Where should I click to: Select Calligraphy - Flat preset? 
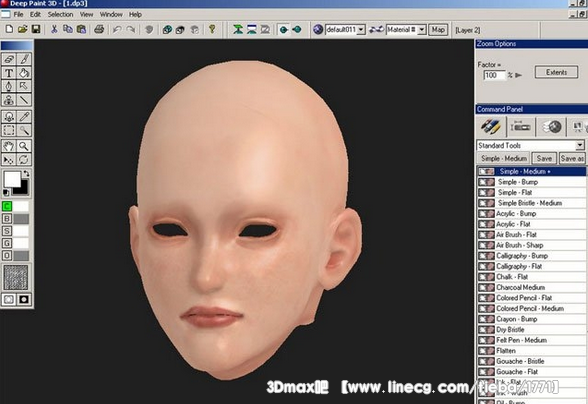[x=531, y=266]
